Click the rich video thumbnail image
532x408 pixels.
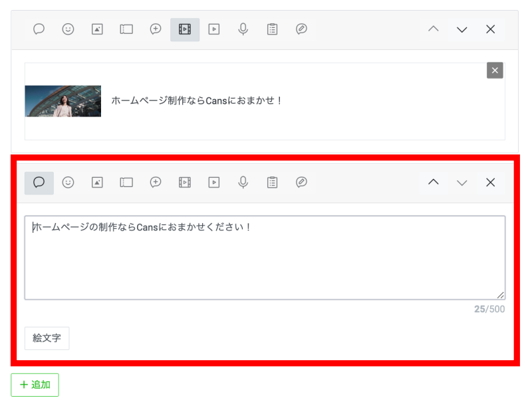coord(63,101)
